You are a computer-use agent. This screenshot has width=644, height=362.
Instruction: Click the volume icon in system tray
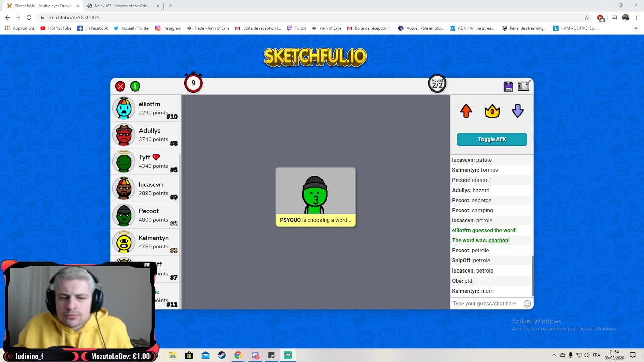[587, 355]
